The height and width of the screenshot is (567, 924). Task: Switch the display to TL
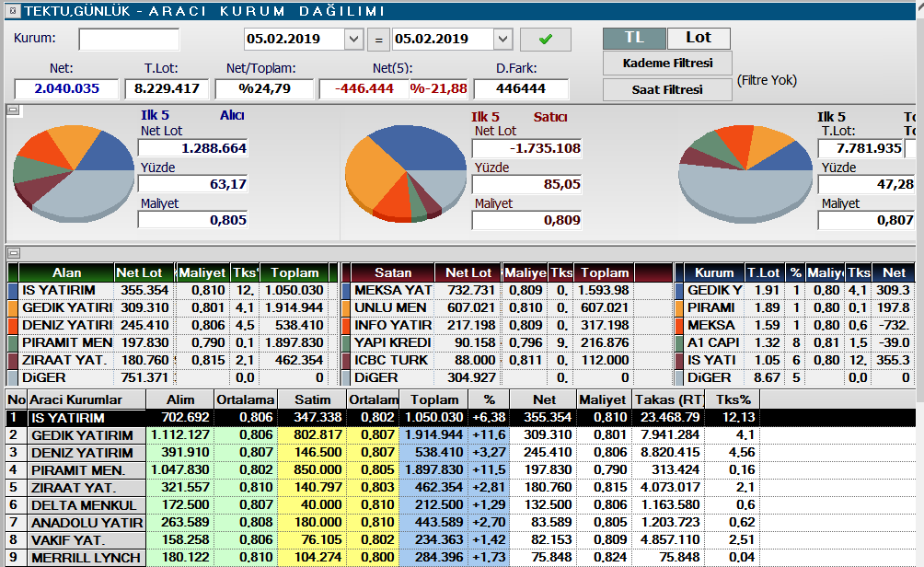[635, 39]
